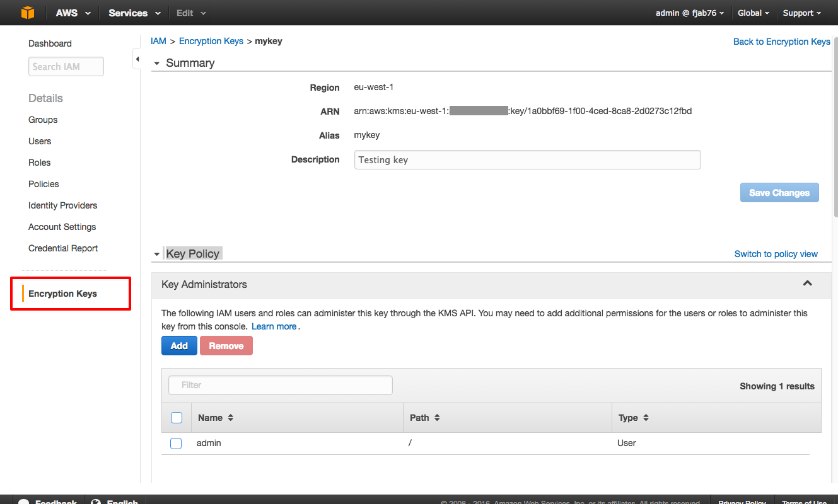Image resolution: width=838 pixels, height=504 pixels.
Task: Click Switch to policy view link
Action: (776, 254)
